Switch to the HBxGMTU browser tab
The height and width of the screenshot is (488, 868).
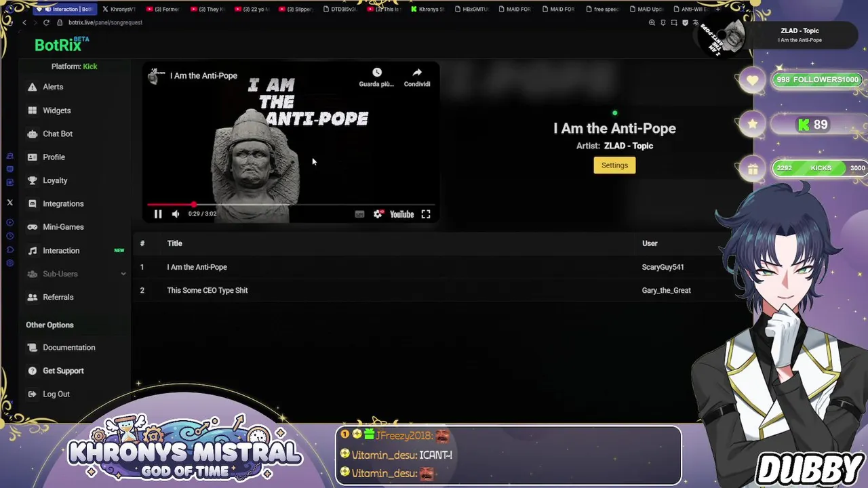coord(471,9)
